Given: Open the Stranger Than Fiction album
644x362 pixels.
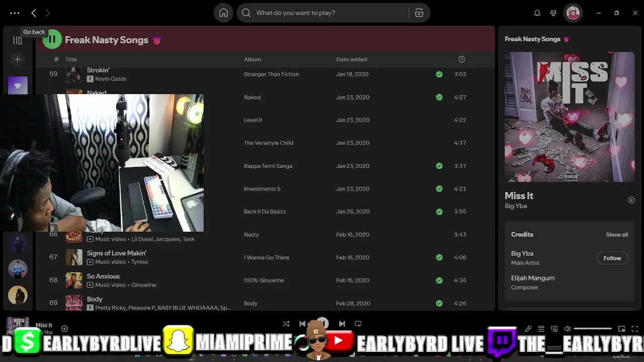Looking at the screenshot, I should pyautogui.click(x=271, y=74).
